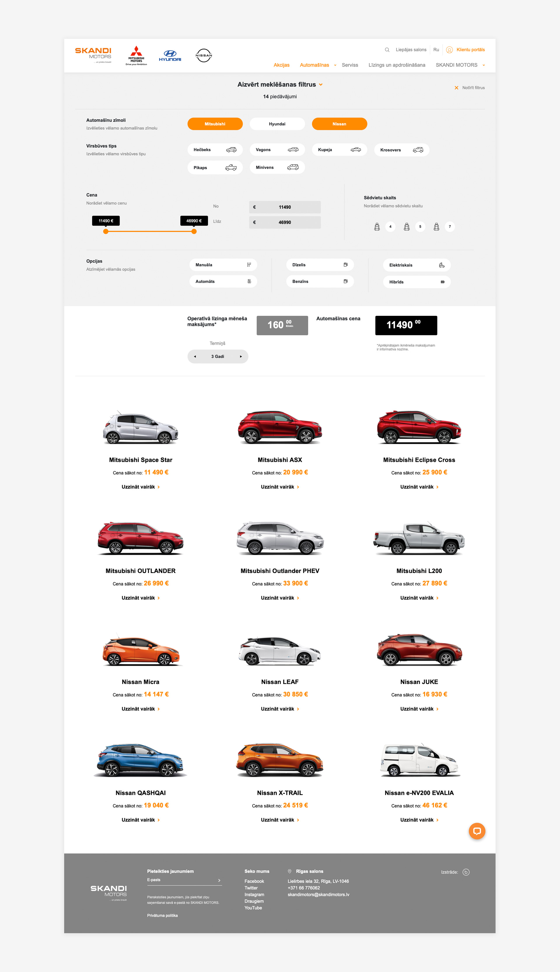Expand the SKANDI MOTORS menu arrow
560x972 pixels.
pyautogui.click(x=484, y=65)
